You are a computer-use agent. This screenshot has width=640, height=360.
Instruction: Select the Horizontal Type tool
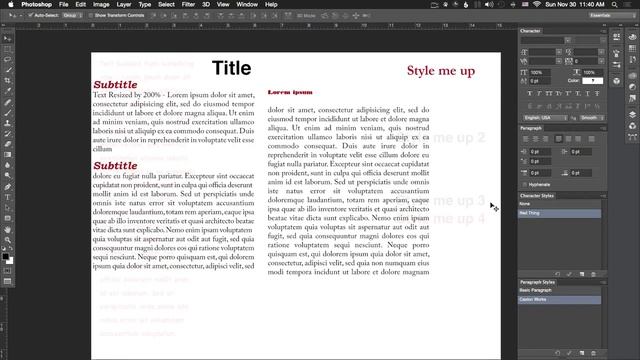[7, 198]
